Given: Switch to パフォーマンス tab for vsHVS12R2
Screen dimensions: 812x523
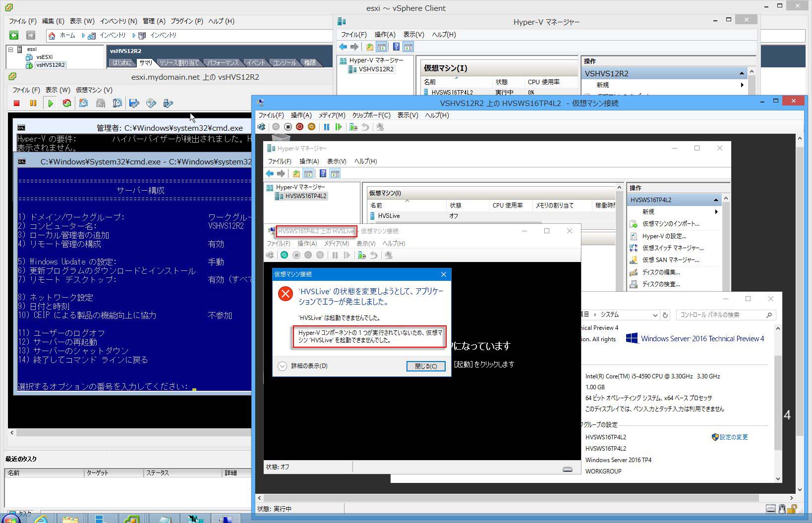Looking at the screenshot, I should pyautogui.click(x=223, y=63).
